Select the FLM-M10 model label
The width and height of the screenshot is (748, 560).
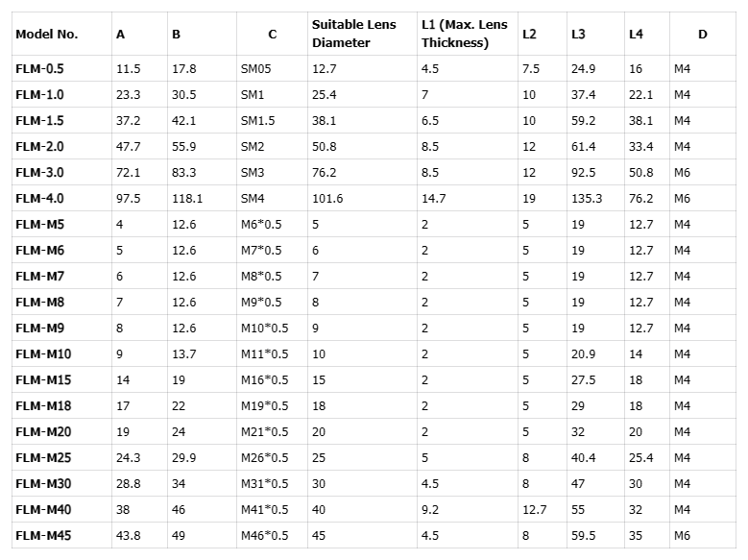(x=42, y=354)
